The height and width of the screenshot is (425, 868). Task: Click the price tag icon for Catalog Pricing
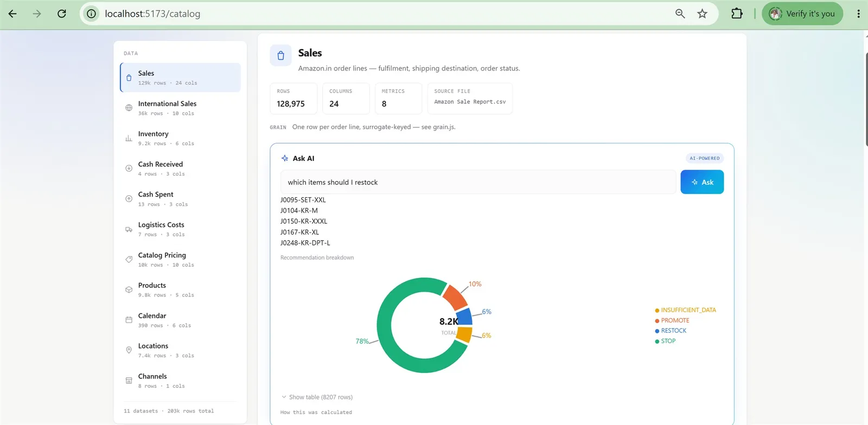click(x=129, y=260)
